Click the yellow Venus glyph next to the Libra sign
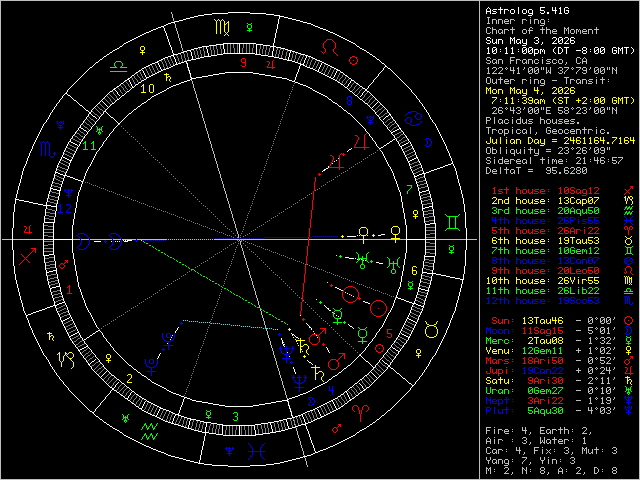The width and height of the screenshot is (640, 480). pyautogui.click(x=142, y=51)
